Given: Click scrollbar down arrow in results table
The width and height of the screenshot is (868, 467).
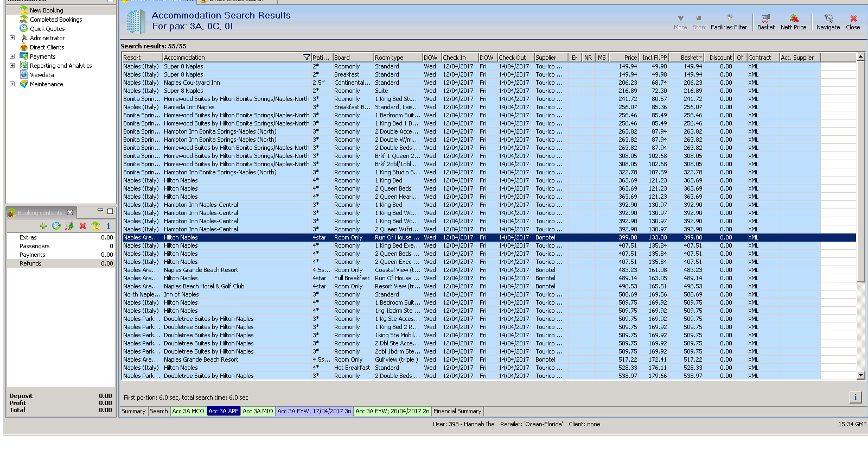Looking at the screenshot, I should pyautogui.click(x=861, y=375).
